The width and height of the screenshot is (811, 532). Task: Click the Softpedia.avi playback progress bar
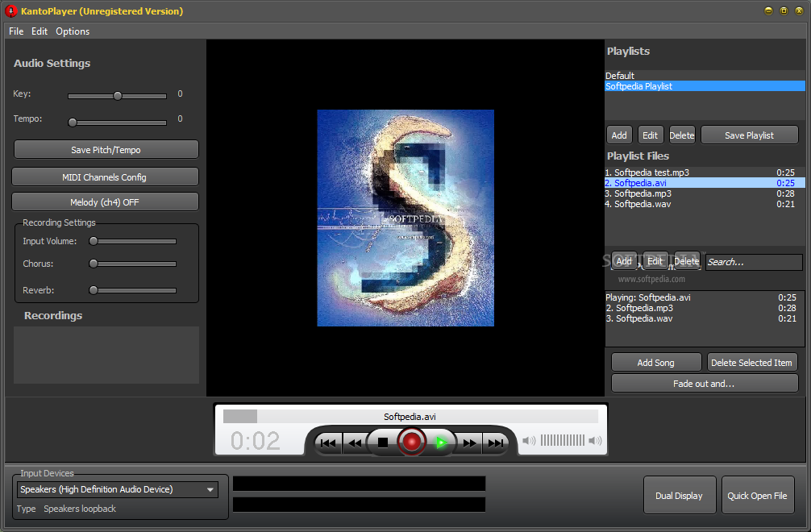tap(410, 416)
